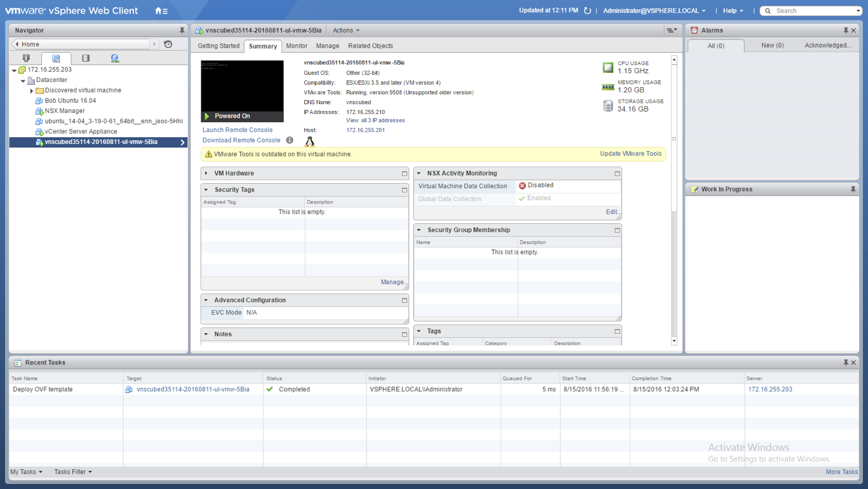Screen dimensions: 868x489
Task: Open host 172.16.255.201 link
Action: pos(365,130)
